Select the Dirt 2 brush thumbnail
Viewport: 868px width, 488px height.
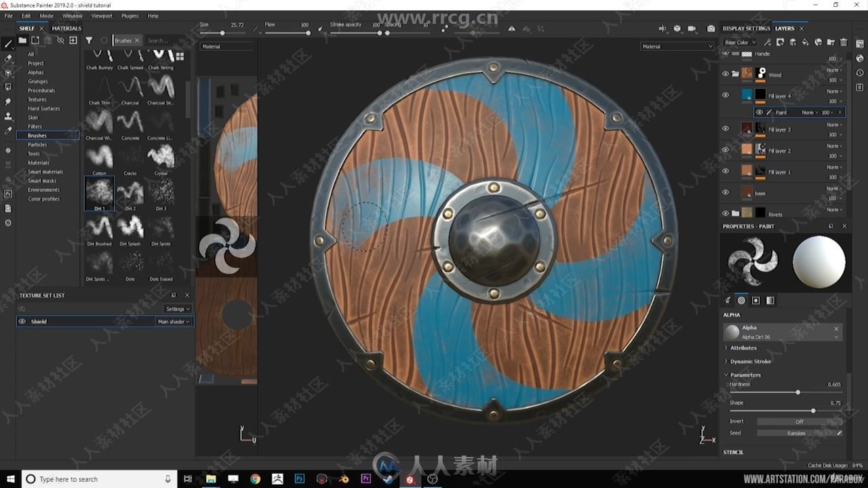click(130, 194)
